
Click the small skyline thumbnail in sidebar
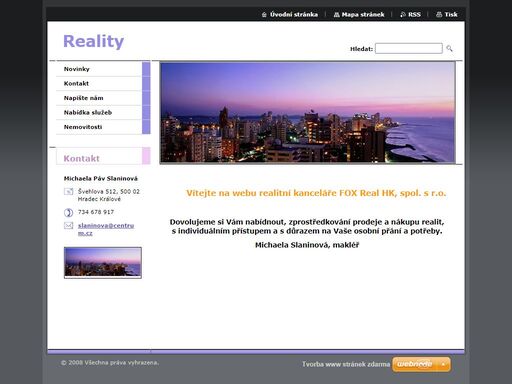(103, 263)
